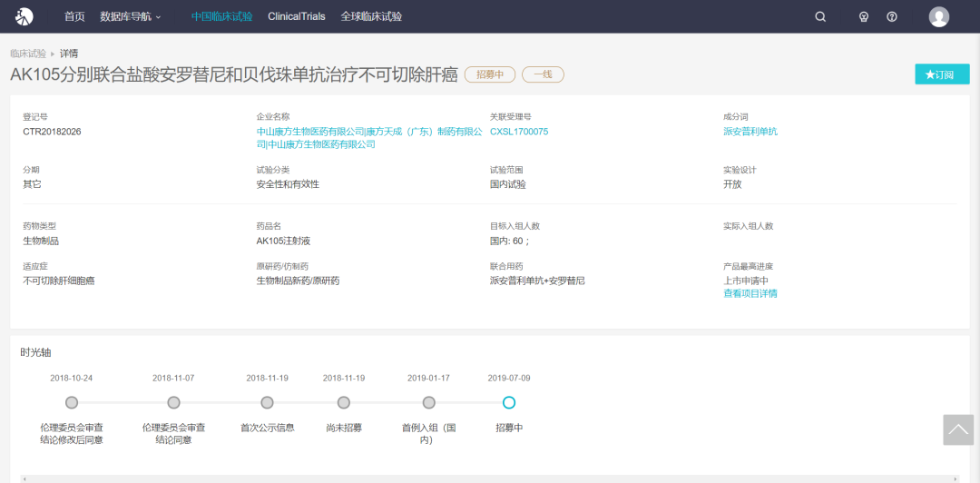Click the back-to-top arrow button

click(x=958, y=429)
